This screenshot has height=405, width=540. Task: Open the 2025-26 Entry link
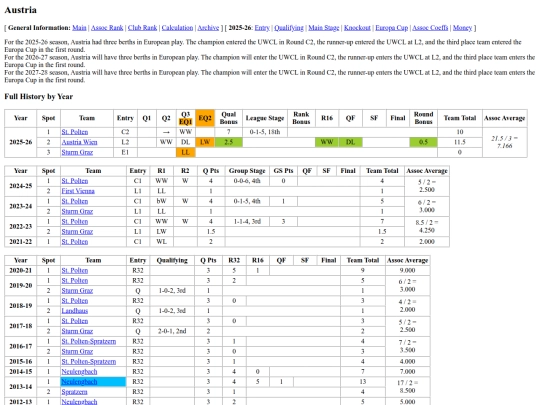click(262, 28)
